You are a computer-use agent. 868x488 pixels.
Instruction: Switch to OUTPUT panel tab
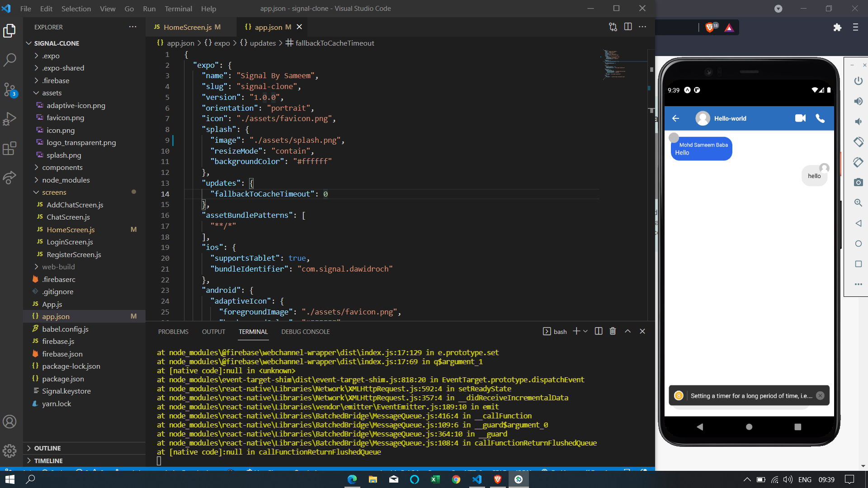point(213,332)
